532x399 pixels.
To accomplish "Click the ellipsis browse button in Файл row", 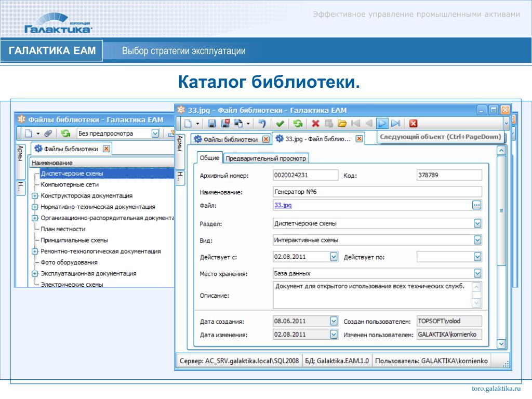I will tap(477, 205).
